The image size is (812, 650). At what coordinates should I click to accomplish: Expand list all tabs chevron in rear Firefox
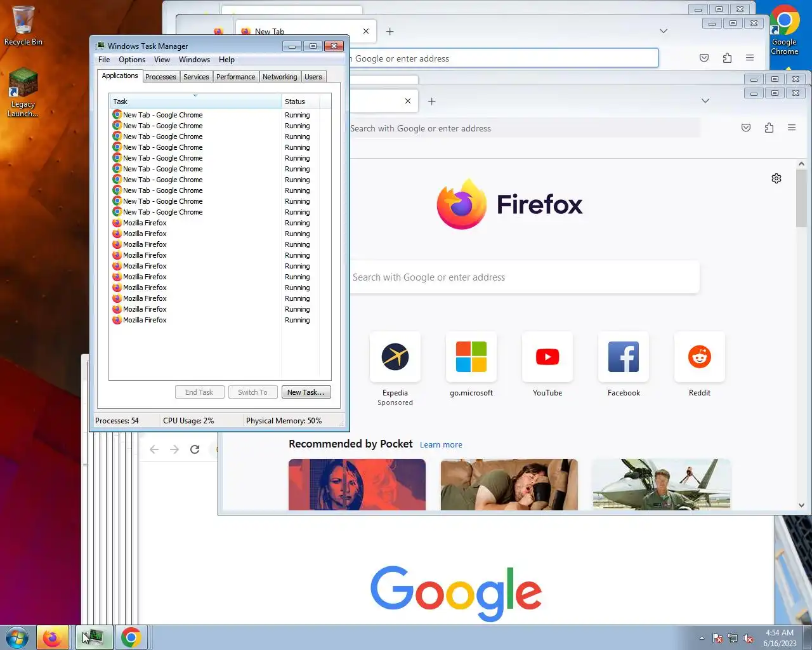click(x=663, y=31)
